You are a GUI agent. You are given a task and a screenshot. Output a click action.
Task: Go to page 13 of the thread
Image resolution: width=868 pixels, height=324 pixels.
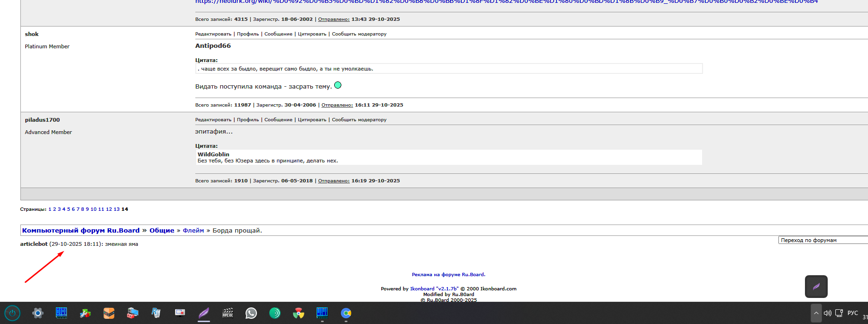tap(117, 209)
